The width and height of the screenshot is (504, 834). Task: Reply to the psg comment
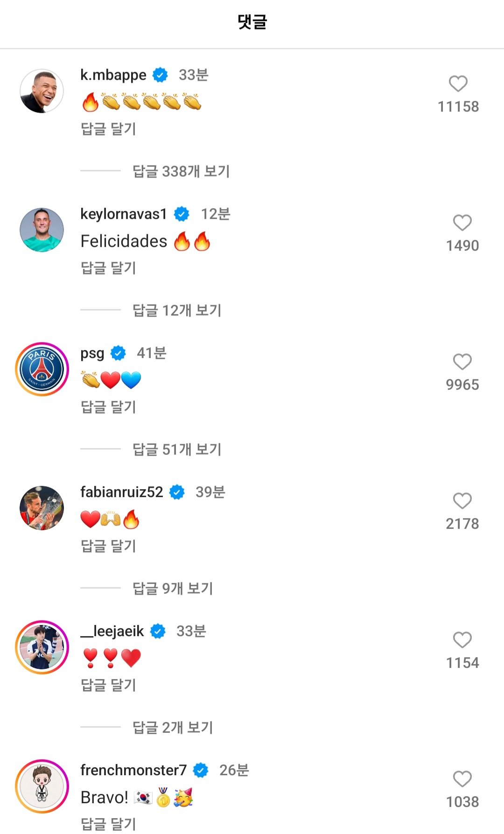[x=108, y=407]
